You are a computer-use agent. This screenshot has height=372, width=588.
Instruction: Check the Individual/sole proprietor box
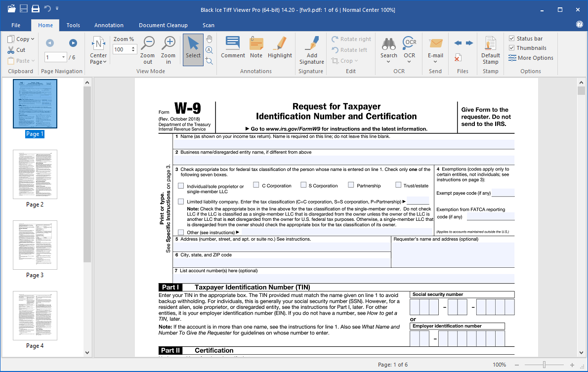point(181,186)
